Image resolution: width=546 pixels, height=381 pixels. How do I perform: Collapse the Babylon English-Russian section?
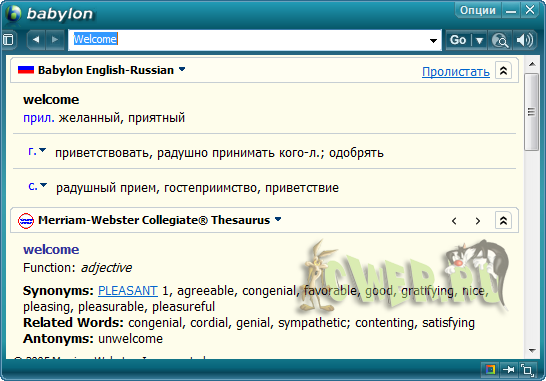(x=503, y=71)
